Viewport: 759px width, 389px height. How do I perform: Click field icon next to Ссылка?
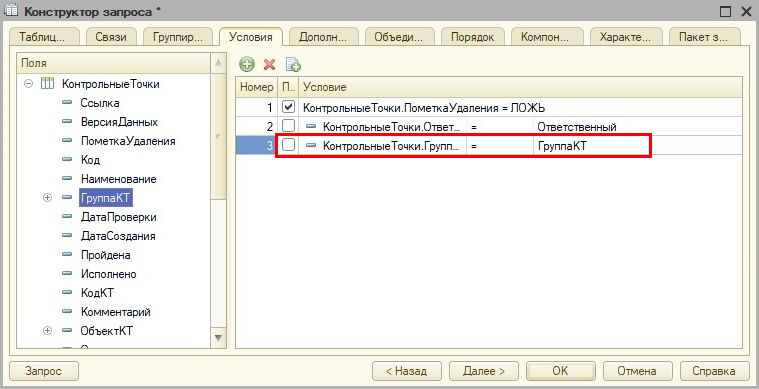pyautogui.click(x=67, y=103)
